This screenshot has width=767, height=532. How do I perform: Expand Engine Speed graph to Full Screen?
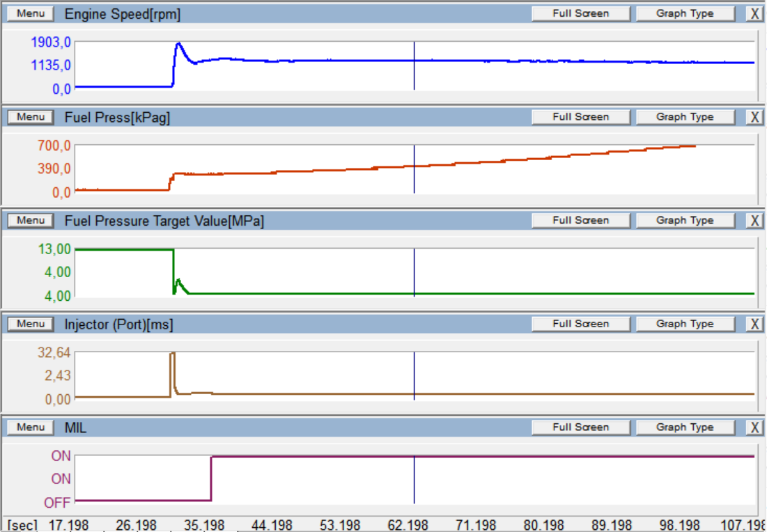point(580,14)
